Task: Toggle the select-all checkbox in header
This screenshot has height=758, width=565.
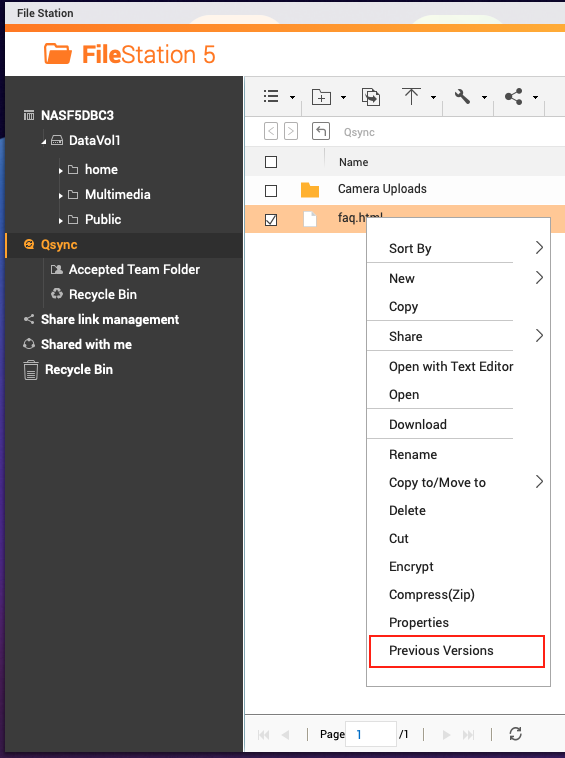Action: point(271,162)
